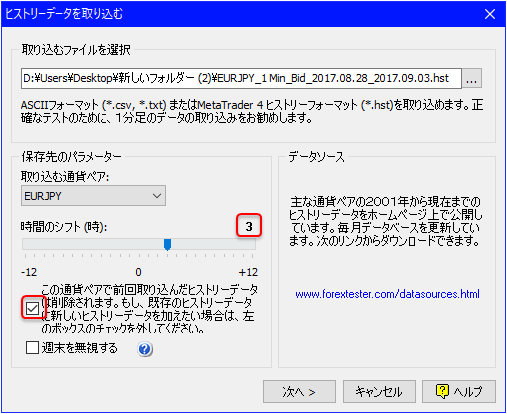Image resolution: width=507 pixels, height=414 pixels.
Task: Close the ヒストリーデータを取り込む dialog
Action: pos(490,14)
